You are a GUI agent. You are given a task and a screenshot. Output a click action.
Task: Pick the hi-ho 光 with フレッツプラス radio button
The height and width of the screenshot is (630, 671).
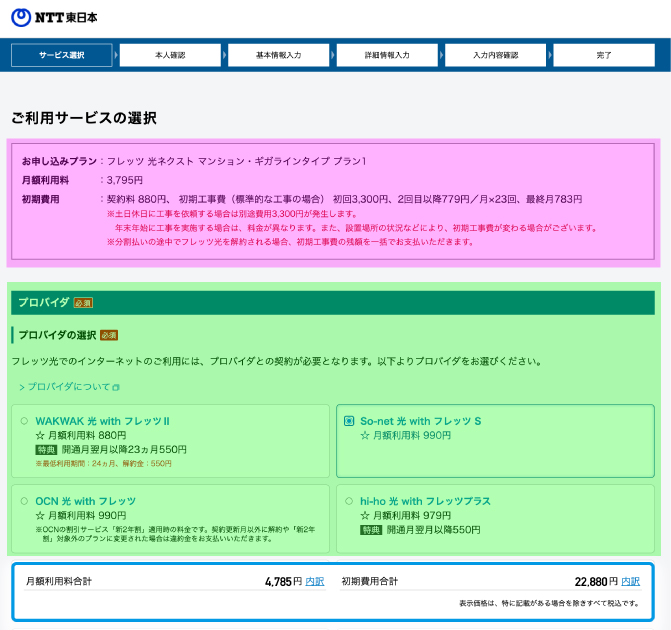coord(349,501)
